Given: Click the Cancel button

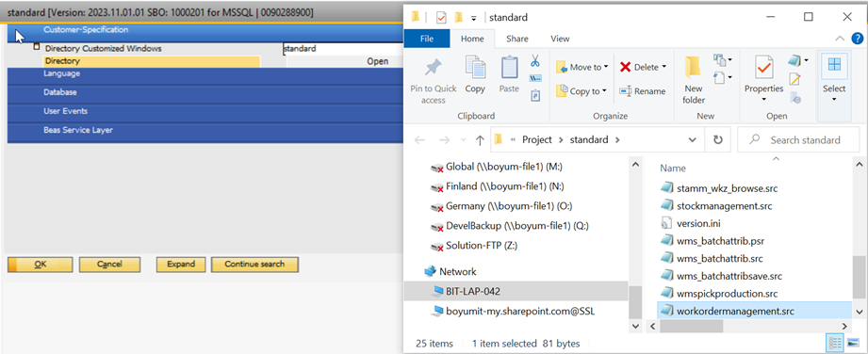Looking at the screenshot, I should tap(109, 265).
